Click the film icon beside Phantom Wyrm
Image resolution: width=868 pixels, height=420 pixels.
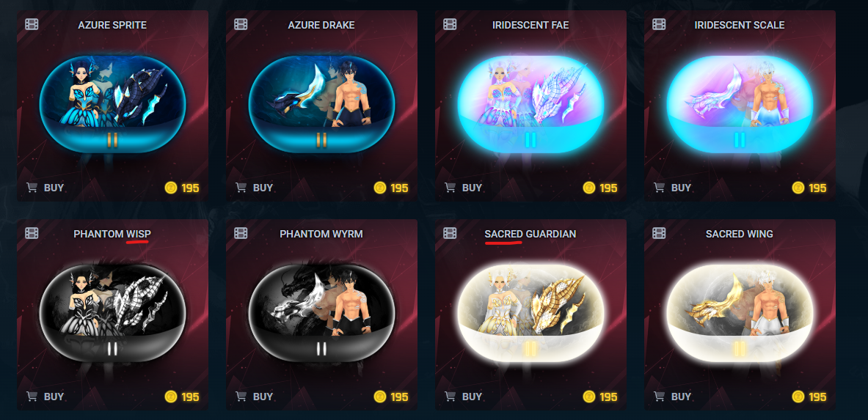tap(241, 234)
